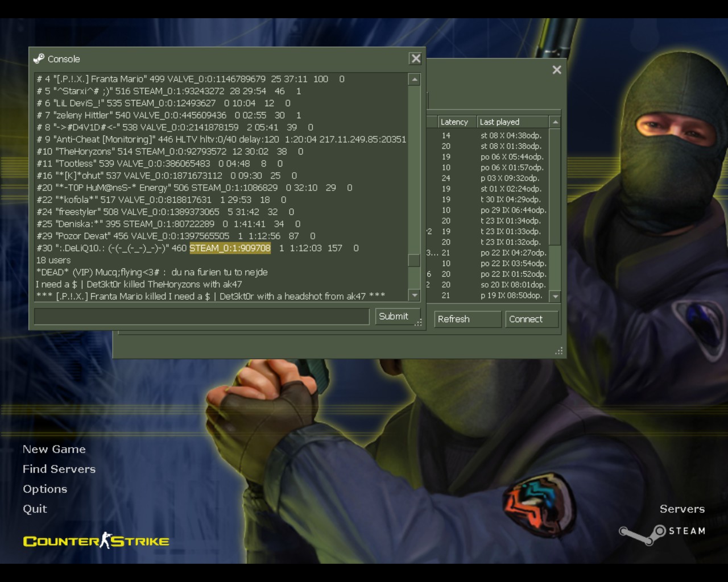Sort servers by Last played column
The height and width of the screenshot is (582, 728).
coord(513,122)
